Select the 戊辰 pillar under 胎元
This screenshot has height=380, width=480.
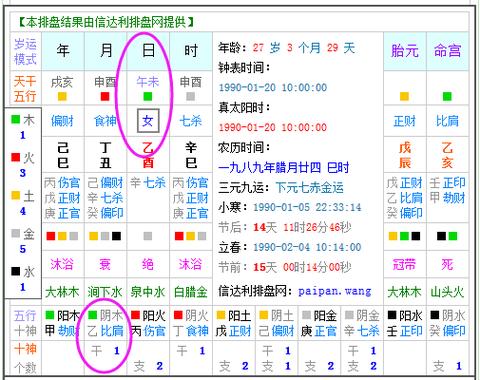click(405, 155)
